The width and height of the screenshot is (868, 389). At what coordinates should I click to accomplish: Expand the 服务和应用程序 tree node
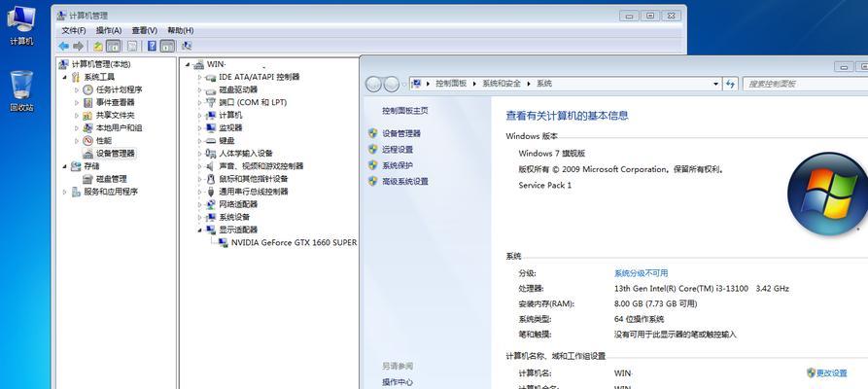65,192
